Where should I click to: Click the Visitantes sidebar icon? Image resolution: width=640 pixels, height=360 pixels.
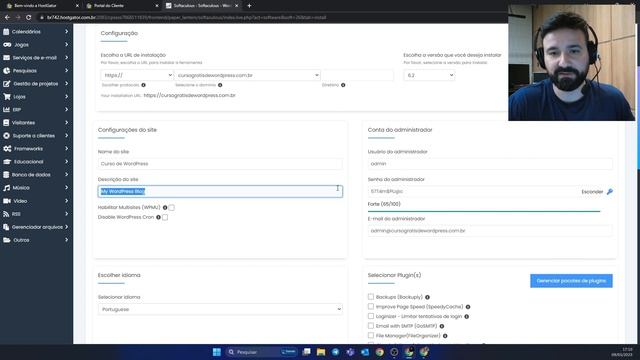(x=6, y=122)
